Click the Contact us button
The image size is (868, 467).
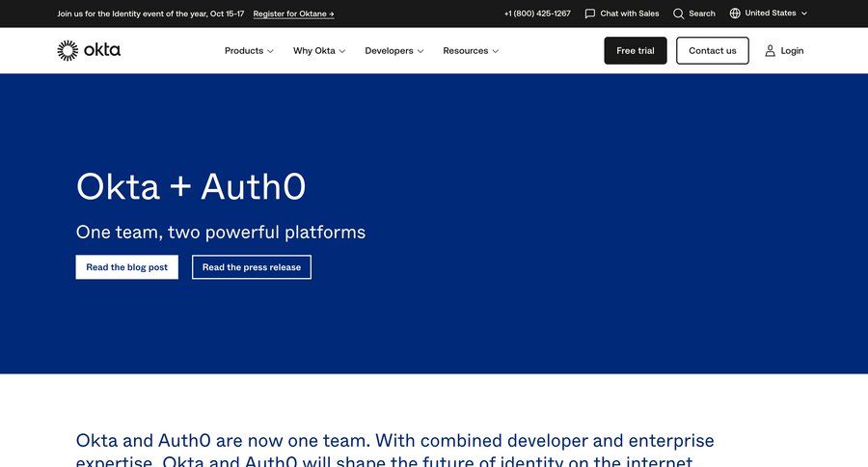[713, 50]
